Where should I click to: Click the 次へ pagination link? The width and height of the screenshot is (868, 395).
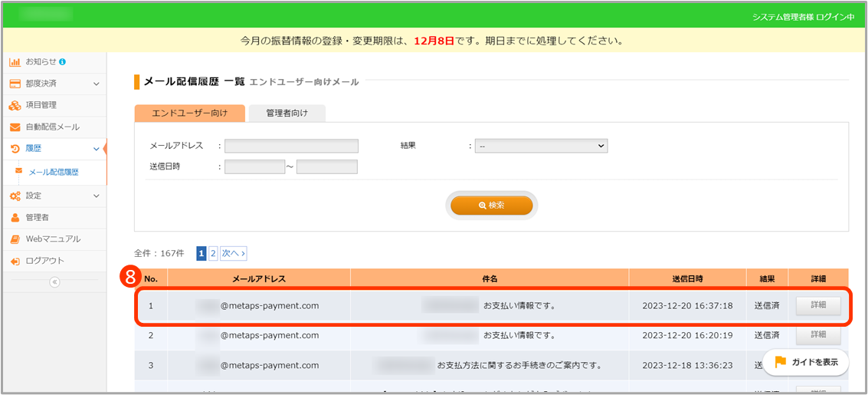point(234,253)
